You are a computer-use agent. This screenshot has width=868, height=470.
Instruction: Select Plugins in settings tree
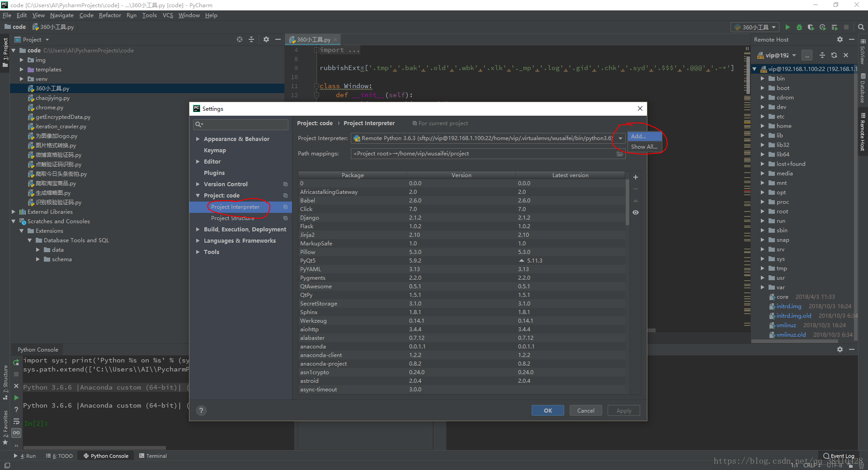[214, 173]
